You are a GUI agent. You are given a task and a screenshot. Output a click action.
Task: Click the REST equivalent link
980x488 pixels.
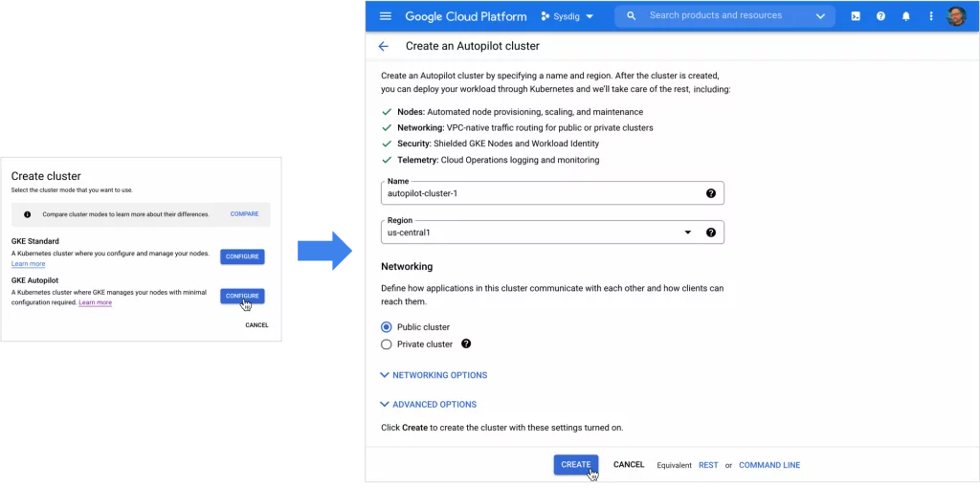(x=708, y=465)
